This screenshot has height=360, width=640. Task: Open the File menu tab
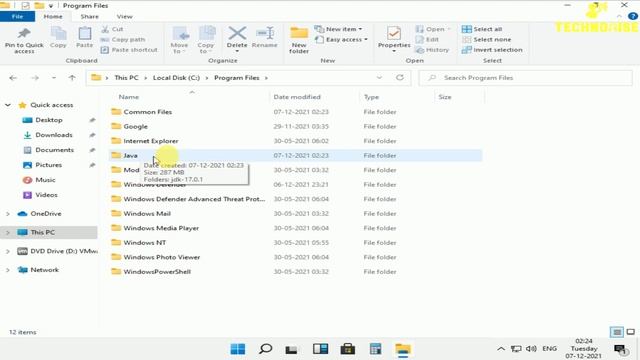click(18, 16)
